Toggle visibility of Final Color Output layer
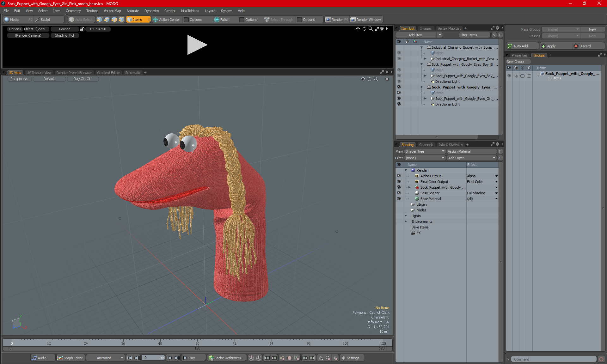 coord(399,181)
